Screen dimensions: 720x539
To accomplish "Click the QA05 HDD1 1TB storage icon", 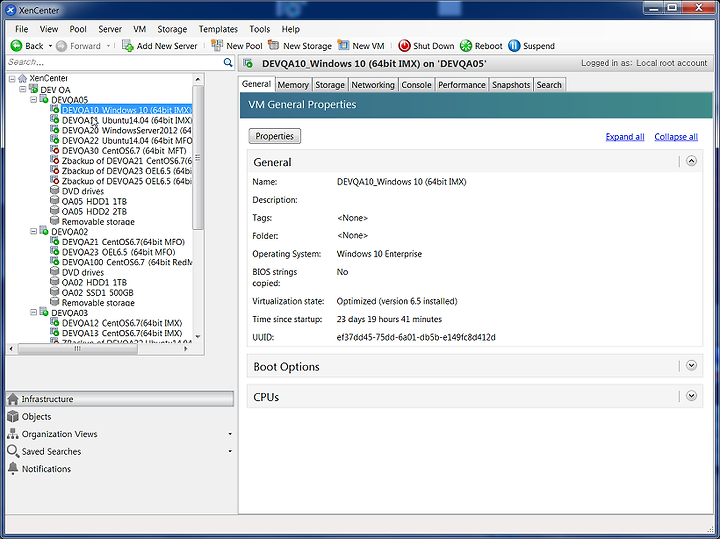I will [x=55, y=200].
